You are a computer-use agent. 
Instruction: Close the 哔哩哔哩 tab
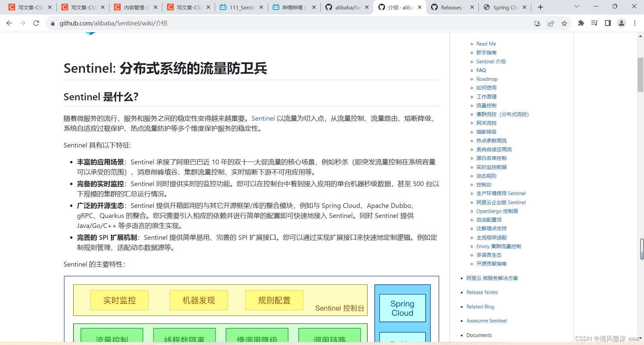point(314,7)
